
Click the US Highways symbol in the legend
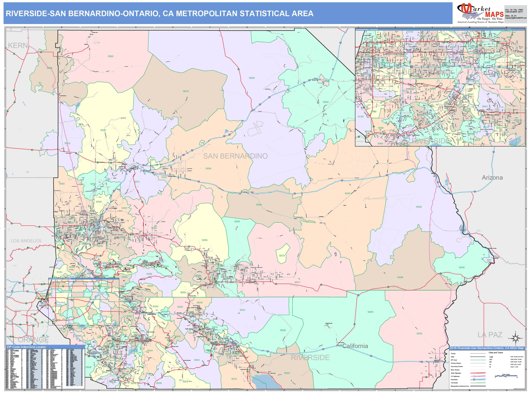point(474,376)
